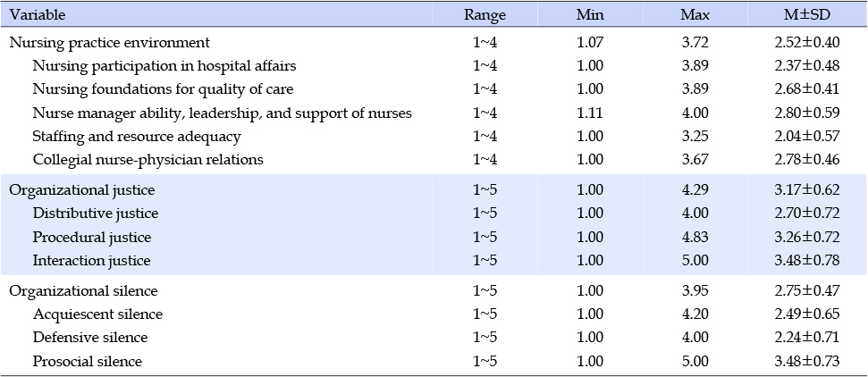Click Acquiescent silence label
868x377 pixels.
[97, 314]
